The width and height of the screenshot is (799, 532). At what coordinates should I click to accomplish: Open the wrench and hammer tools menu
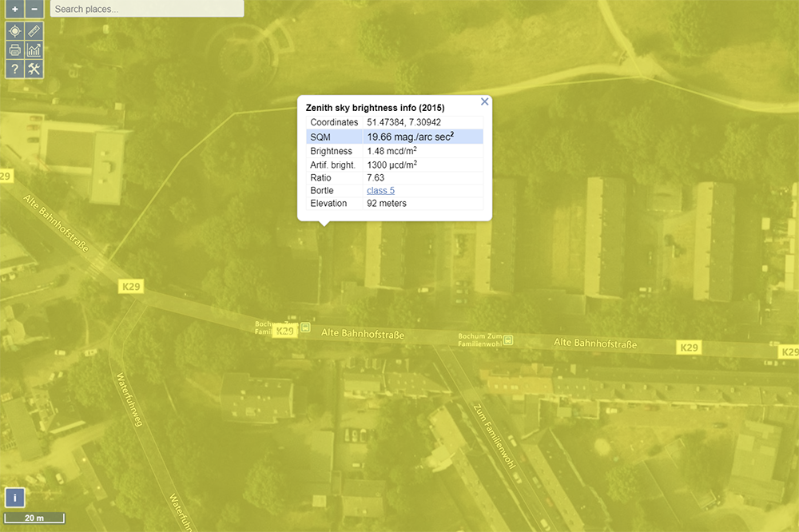click(x=34, y=69)
